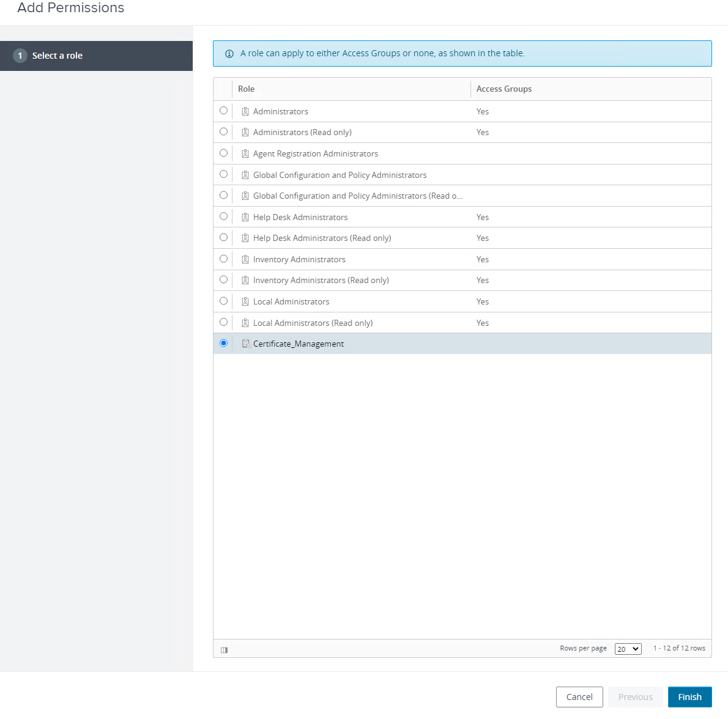The height and width of the screenshot is (719, 728).
Task: Click role icon beside Administrators
Action: point(245,111)
